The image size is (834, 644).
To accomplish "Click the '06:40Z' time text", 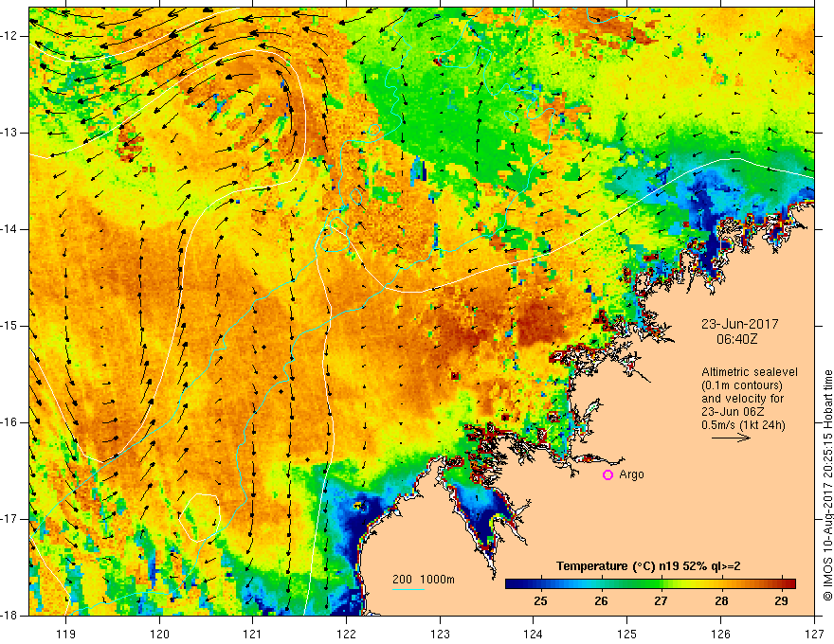I will (737, 339).
